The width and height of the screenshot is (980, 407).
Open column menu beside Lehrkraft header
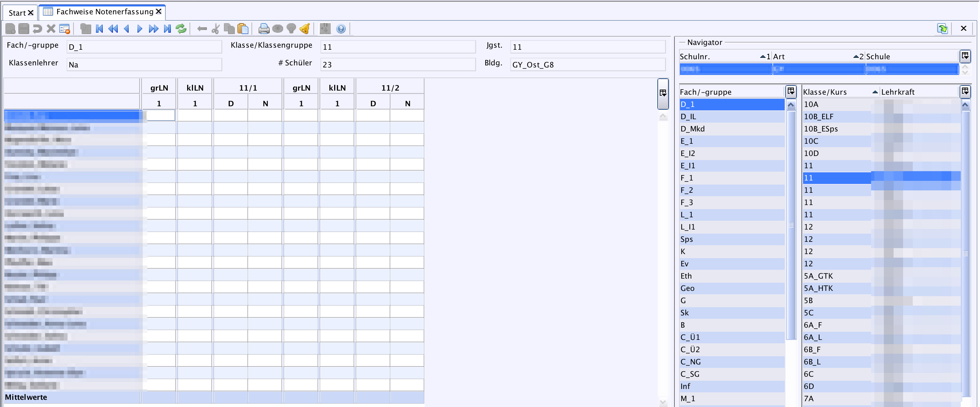(965, 91)
